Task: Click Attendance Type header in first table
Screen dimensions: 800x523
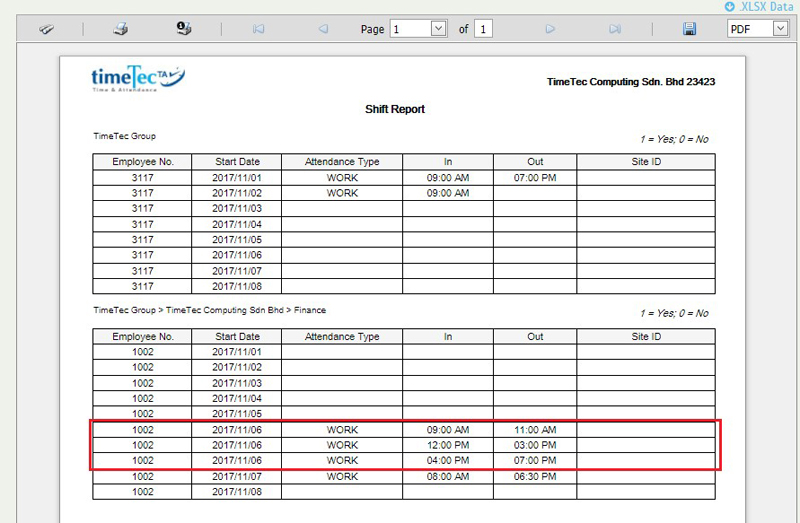Action: point(342,162)
